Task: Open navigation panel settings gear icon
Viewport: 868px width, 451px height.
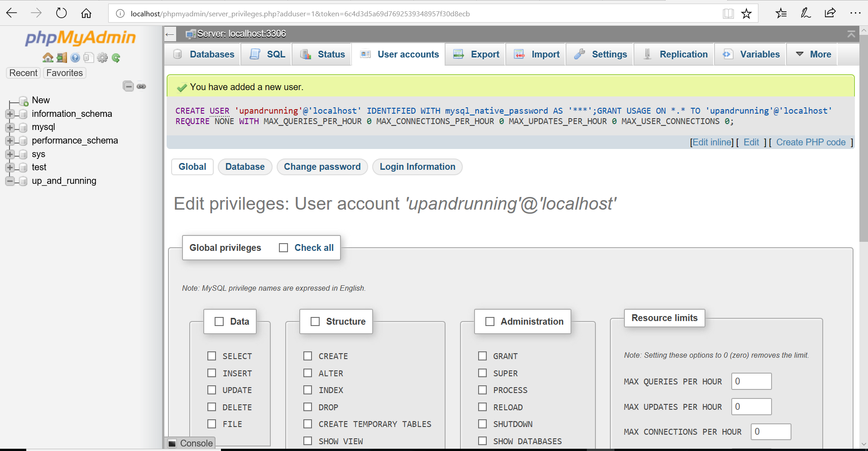Action: click(103, 58)
